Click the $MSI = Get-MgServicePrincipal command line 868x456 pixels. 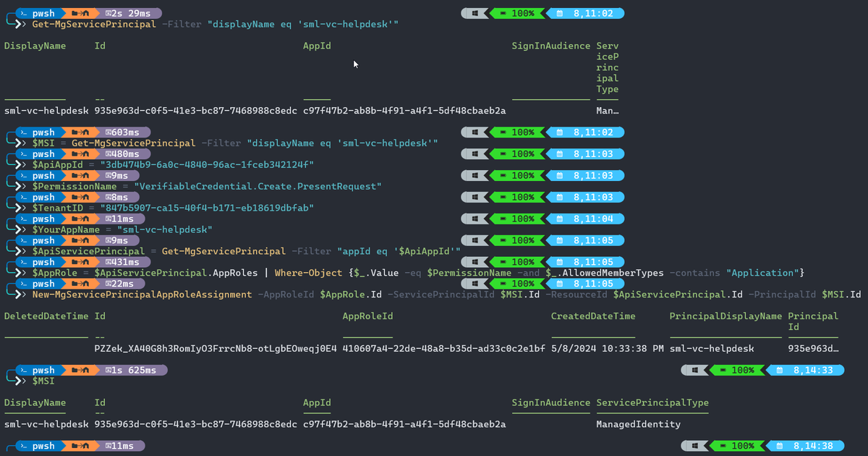[x=235, y=143]
